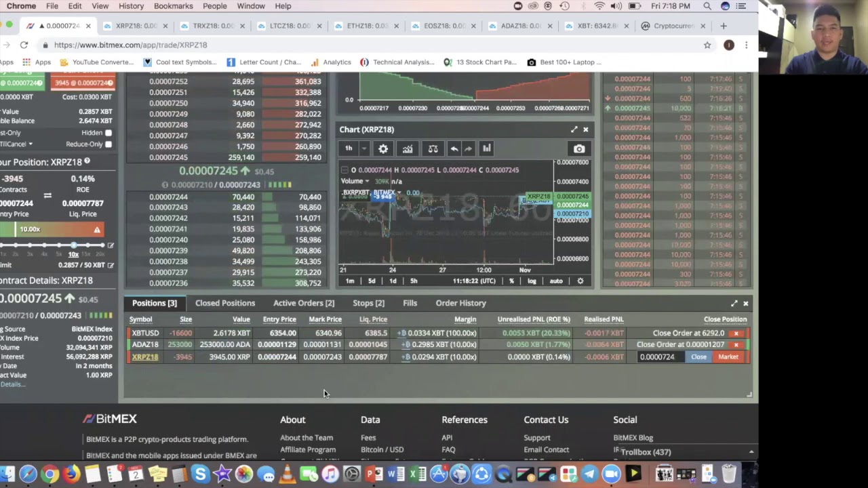Open Chrome three-dot menu

pyautogui.click(x=746, y=45)
